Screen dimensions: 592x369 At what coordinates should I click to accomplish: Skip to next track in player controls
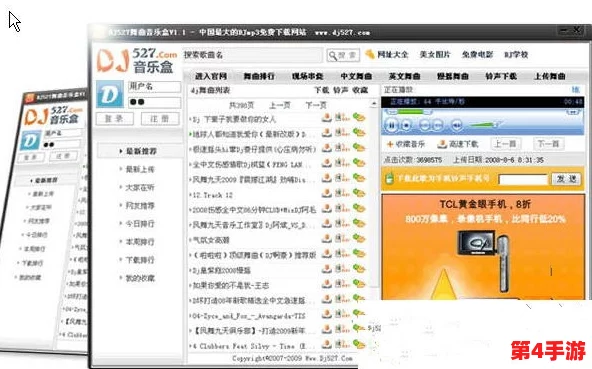click(x=437, y=125)
